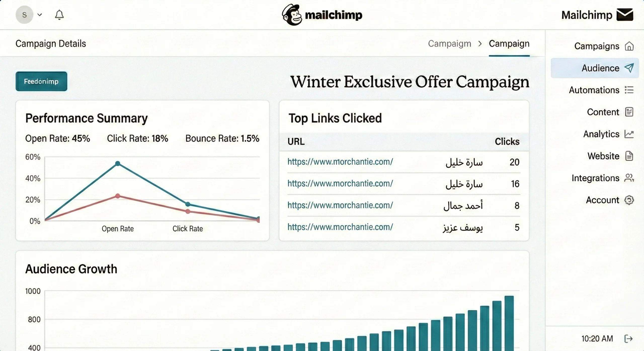The height and width of the screenshot is (351, 644).
Task: Click the Website page icon
Action: [629, 156]
